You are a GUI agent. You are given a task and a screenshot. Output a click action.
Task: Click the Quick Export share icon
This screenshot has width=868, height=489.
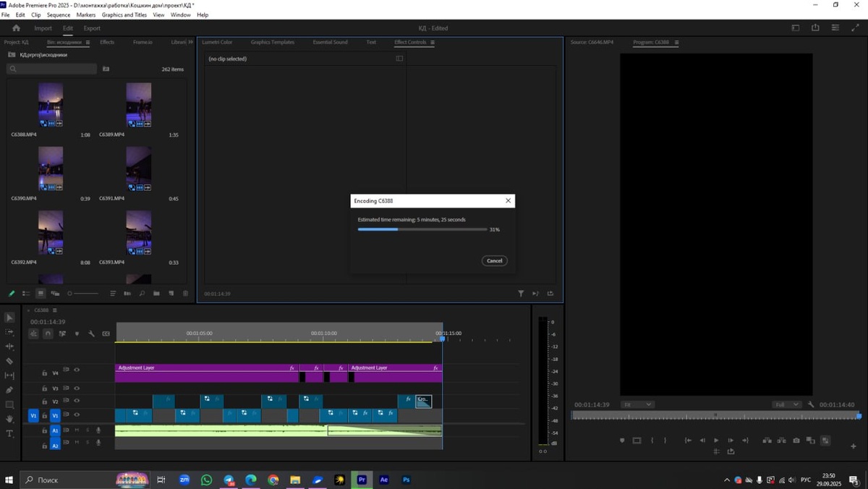815,28
